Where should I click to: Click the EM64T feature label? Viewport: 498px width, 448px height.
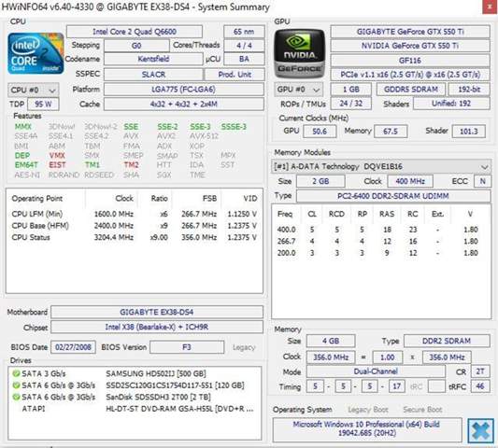tap(26, 165)
